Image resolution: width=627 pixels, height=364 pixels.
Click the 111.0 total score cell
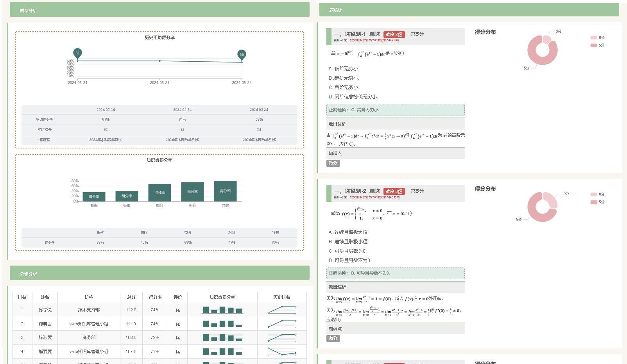click(x=131, y=324)
